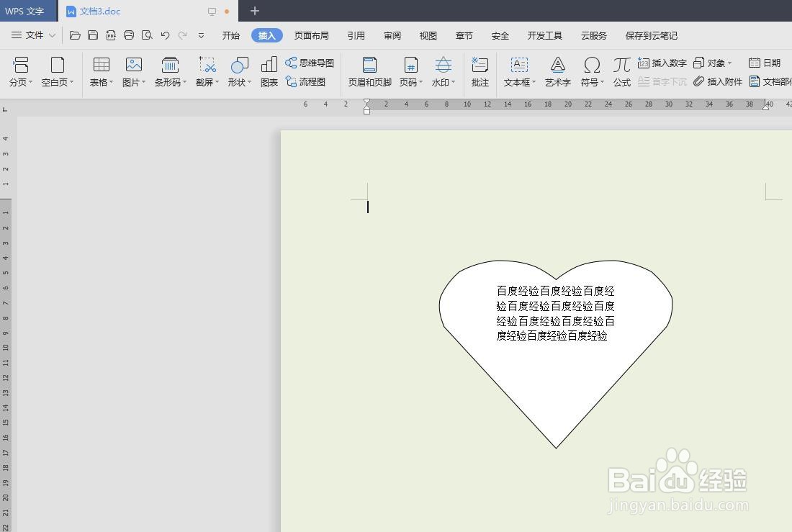Start screen capture with 截屏

click(x=207, y=71)
